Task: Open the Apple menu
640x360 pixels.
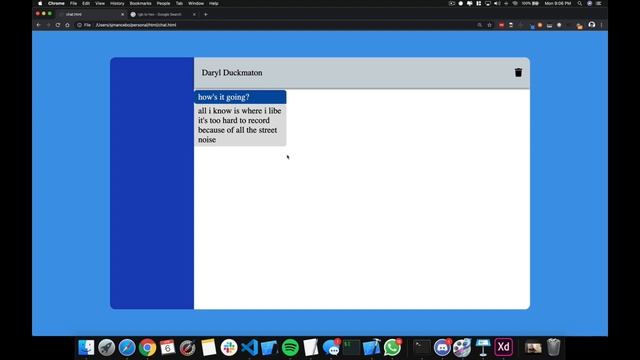Action: (40, 3)
